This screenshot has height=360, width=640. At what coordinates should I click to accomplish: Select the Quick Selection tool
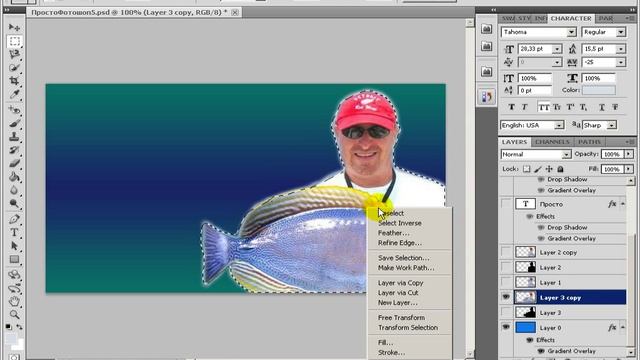tap(14, 68)
